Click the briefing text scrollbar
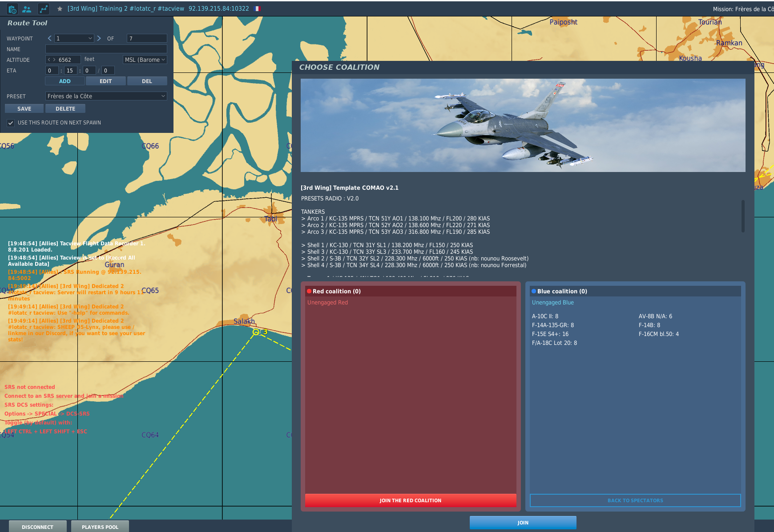This screenshot has height=532, width=774. (x=742, y=216)
